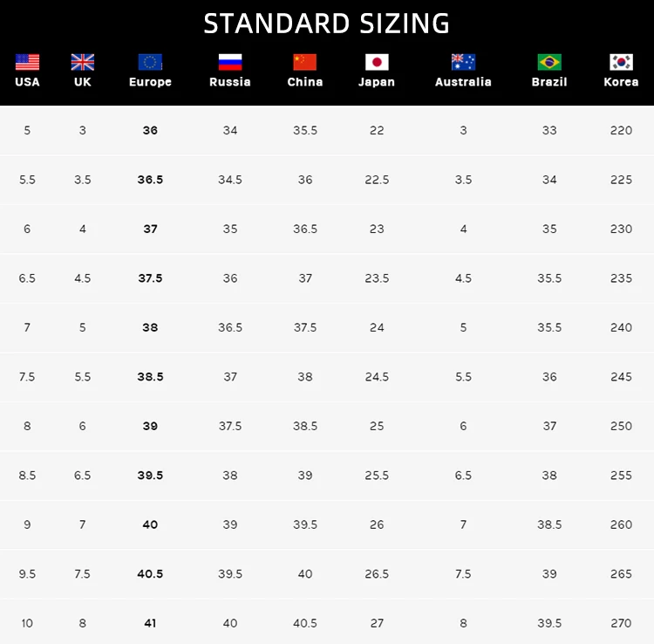The height and width of the screenshot is (644, 654).
Task: Select Europe size 40.5 cell
Action: (x=150, y=574)
